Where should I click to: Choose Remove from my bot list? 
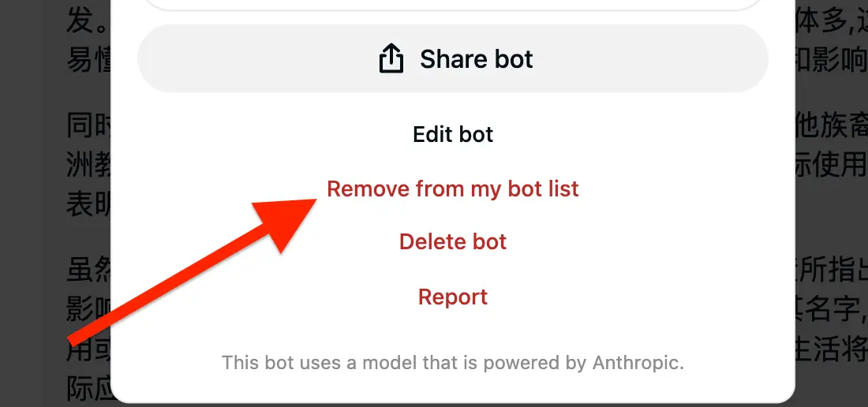pyautogui.click(x=453, y=189)
